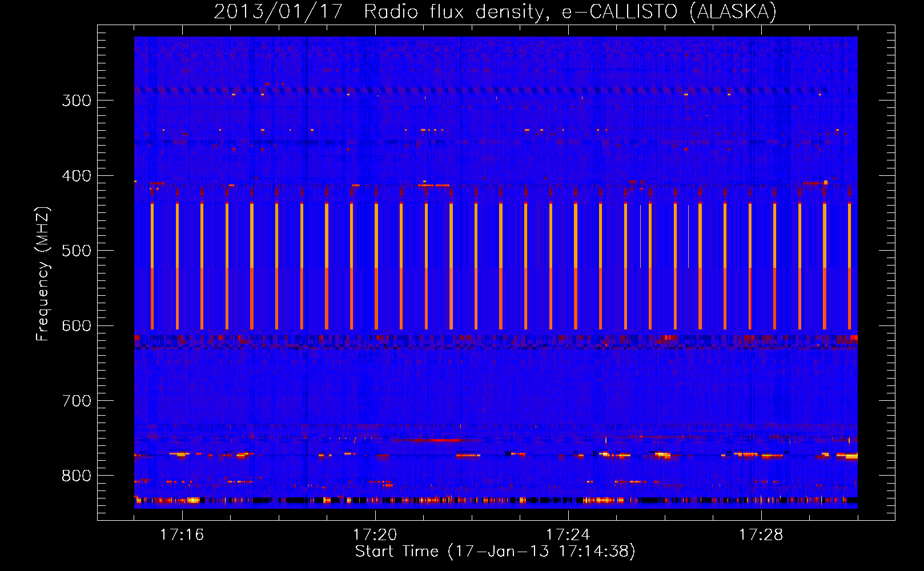Click the 300 frequency tick label
This screenshot has height=571, width=924.
pyautogui.click(x=77, y=100)
